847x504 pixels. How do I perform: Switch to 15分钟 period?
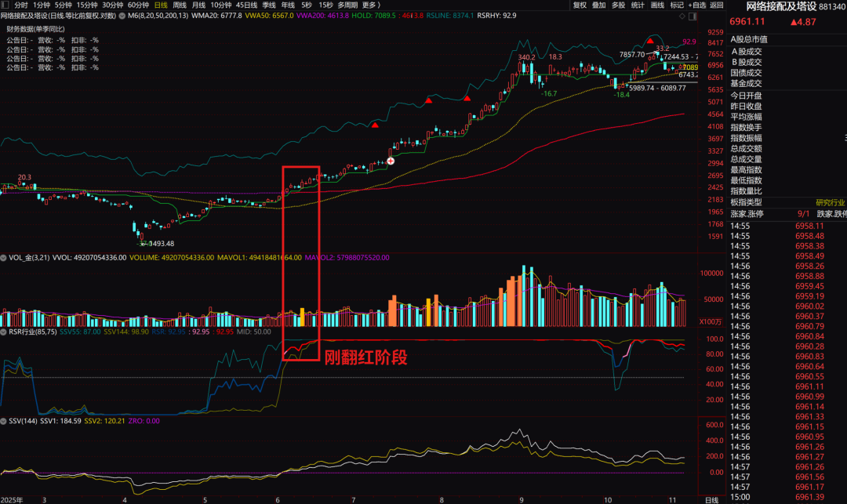(87, 5)
